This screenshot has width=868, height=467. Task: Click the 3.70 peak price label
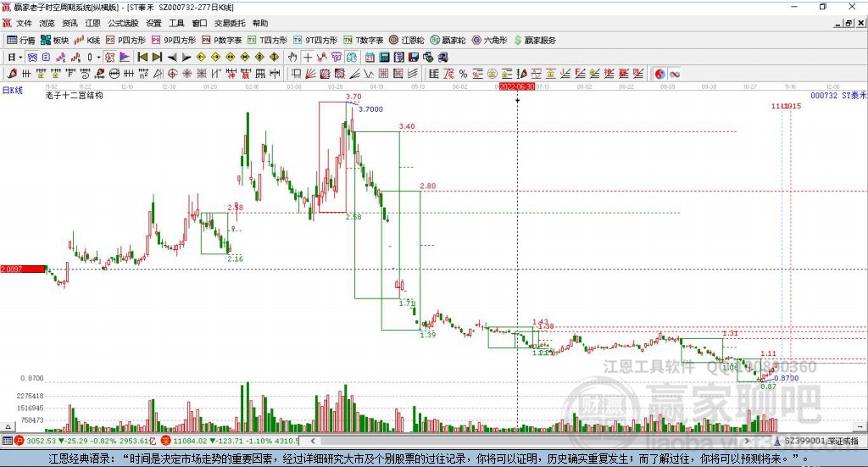(x=353, y=97)
